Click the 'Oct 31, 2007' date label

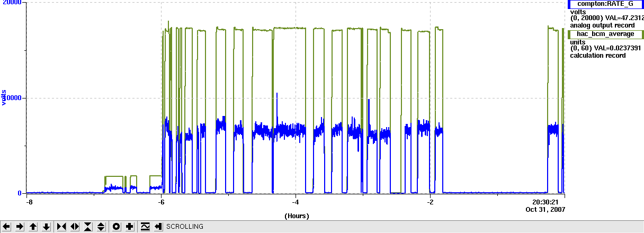click(545, 209)
